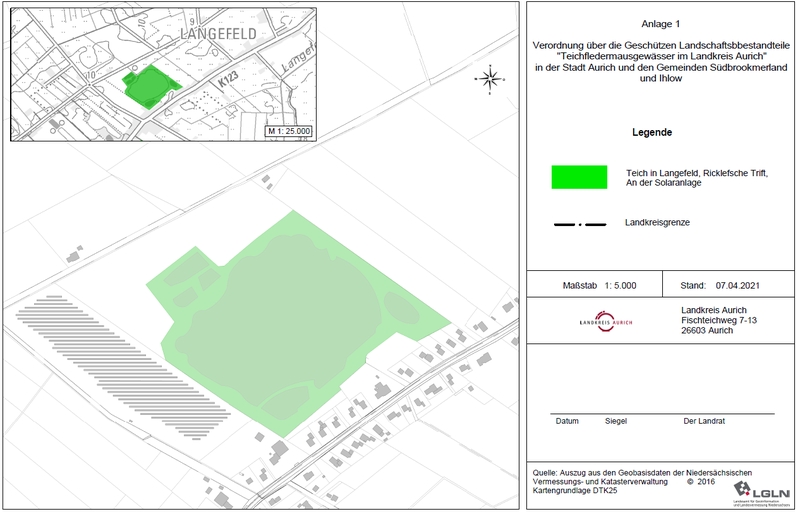Click the M 1: 25.000 scale label
800x514 pixels.
point(288,131)
